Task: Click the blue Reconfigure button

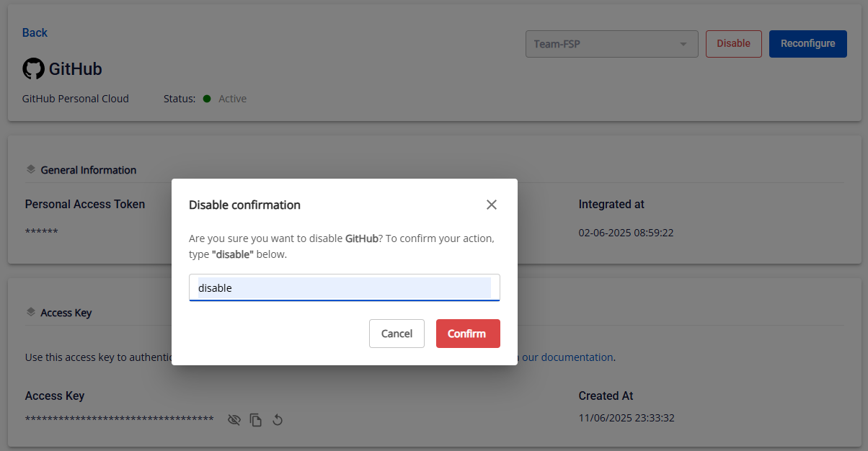Action: (807, 44)
